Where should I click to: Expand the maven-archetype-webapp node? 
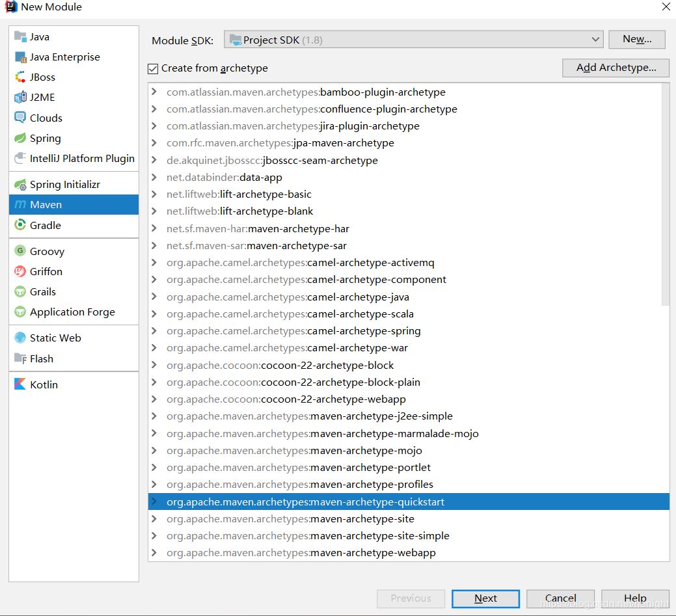[154, 553]
